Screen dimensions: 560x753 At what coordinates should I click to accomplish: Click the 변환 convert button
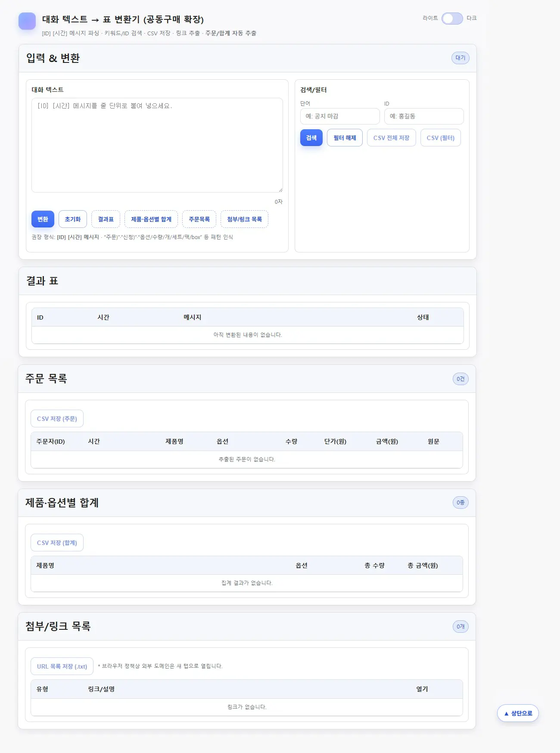pos(43,219)
